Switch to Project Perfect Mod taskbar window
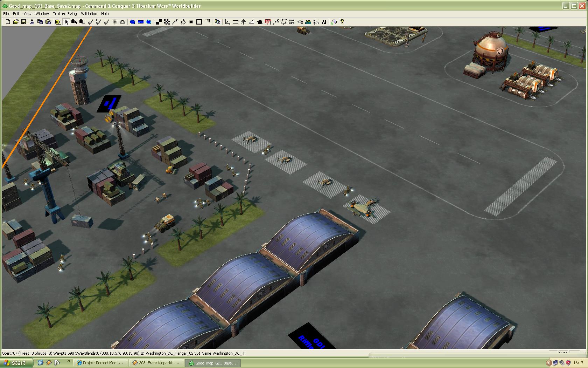Screen dimensions: 588x368 point(101,363)
